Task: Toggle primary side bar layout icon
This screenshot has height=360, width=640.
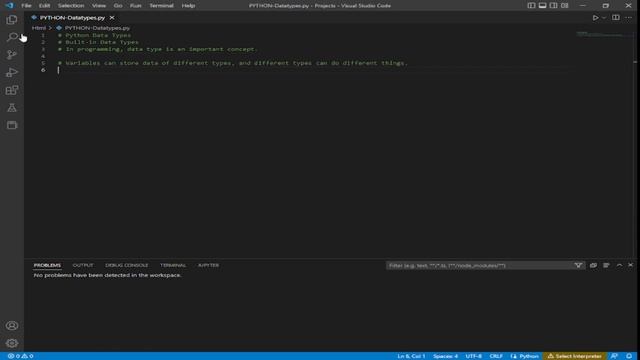Action: point(531,6)
